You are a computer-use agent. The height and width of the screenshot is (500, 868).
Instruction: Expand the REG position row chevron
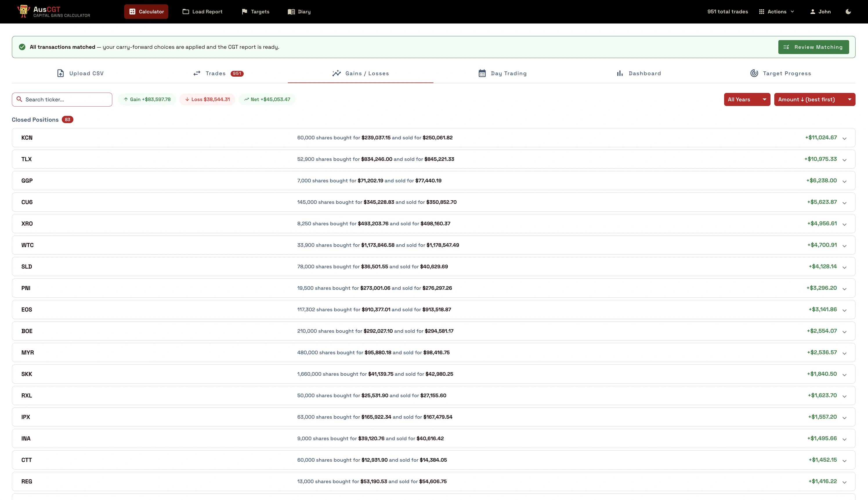(x=844, y=482)
